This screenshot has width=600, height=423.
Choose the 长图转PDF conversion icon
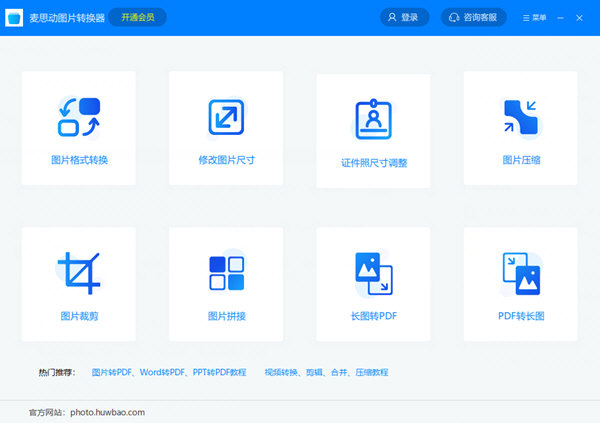pyautogui.click(x=373, y=272)
